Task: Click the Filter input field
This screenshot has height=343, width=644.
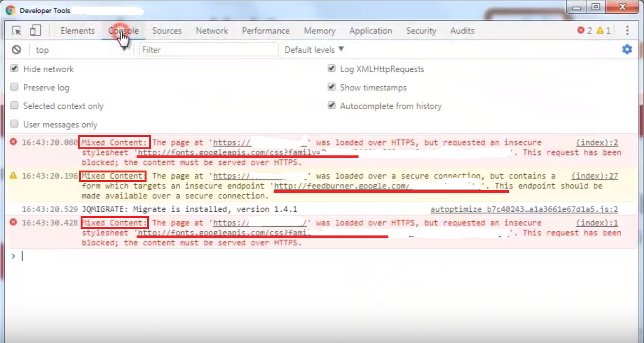Action: tap(209, 50)
